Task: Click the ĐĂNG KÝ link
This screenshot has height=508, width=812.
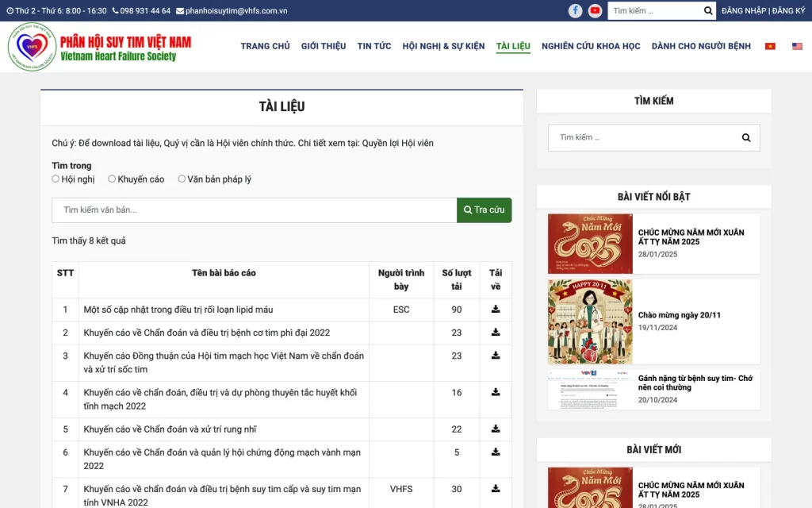Action: coord(788,10)
